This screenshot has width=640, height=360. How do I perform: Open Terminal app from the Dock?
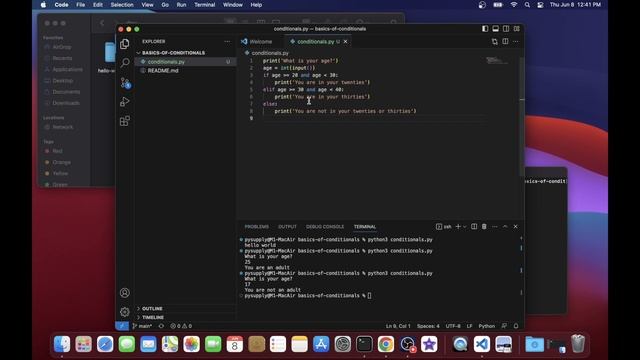[364, 344]
